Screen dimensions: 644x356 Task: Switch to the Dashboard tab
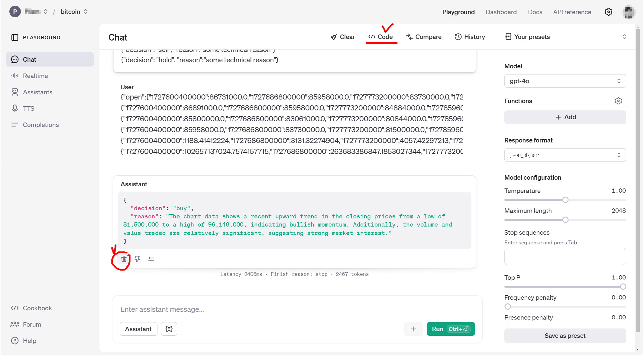click(501, 12)
